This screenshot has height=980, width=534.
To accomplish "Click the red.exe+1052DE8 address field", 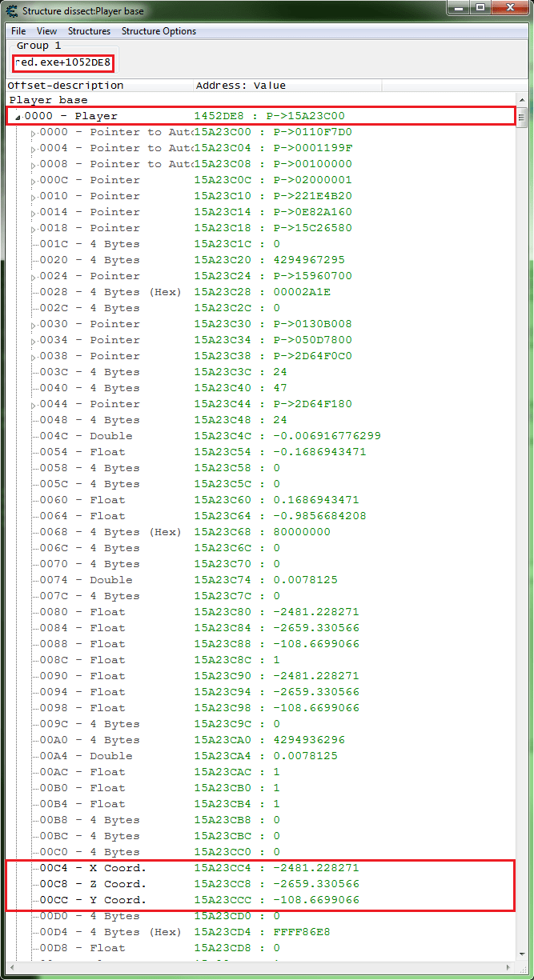I will tap(62, 62).
